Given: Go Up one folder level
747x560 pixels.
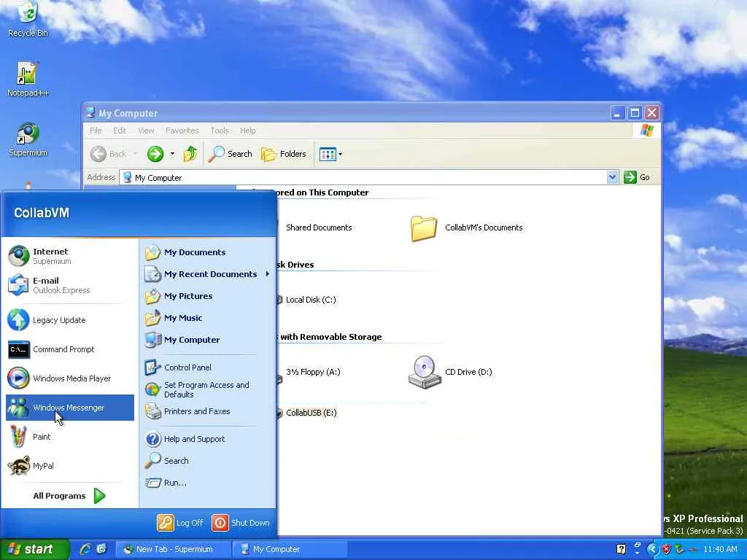Looking at the screenshot, I should pos(190,154).
